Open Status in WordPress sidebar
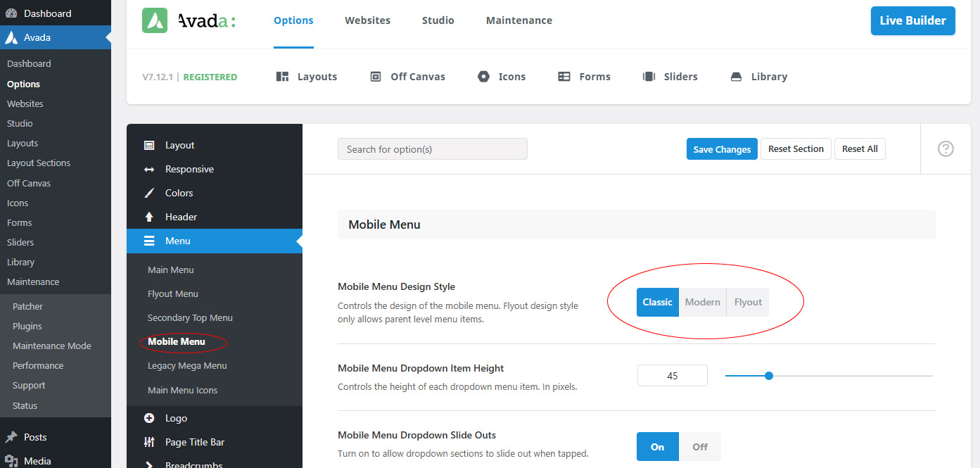Image resolution: width=980 pixels, height=468 pixels. click(25, 405)
